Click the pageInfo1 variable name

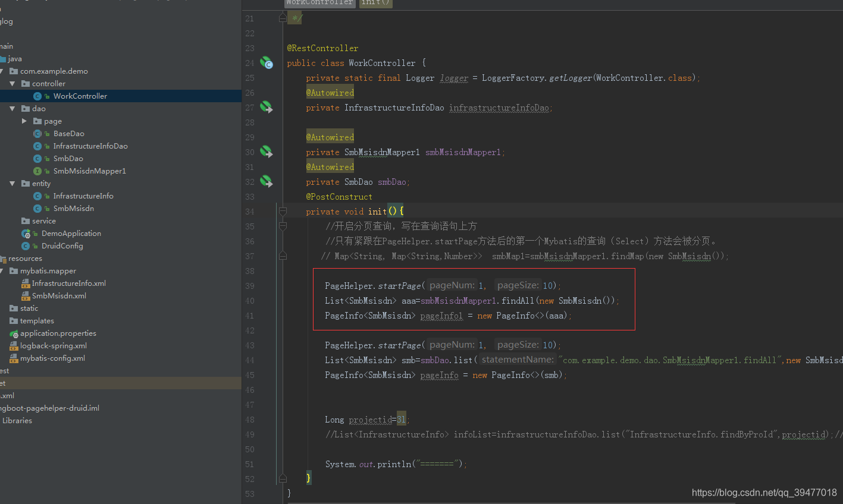coord(441,316)
